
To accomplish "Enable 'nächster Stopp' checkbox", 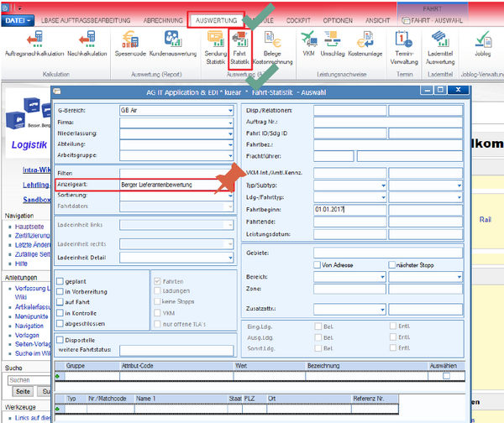I will coord(391,265).
